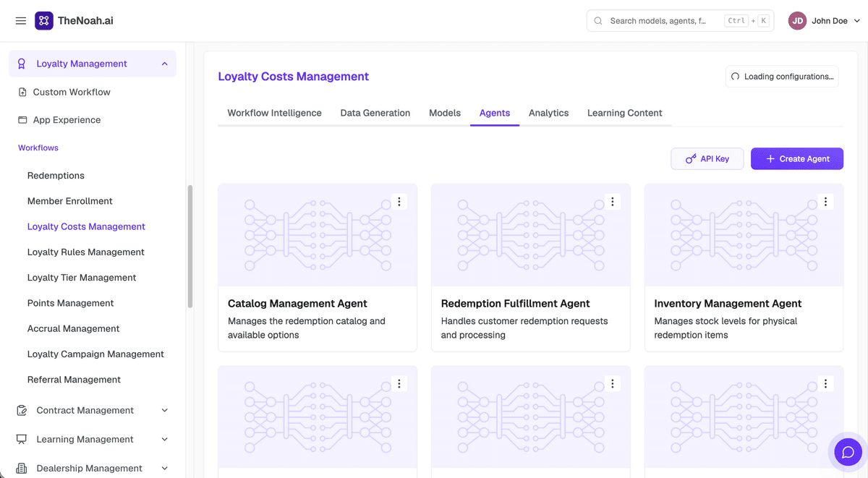The image size is (868, 478).
Task: Select the Agents tab
Action: (x=495, y=113)
